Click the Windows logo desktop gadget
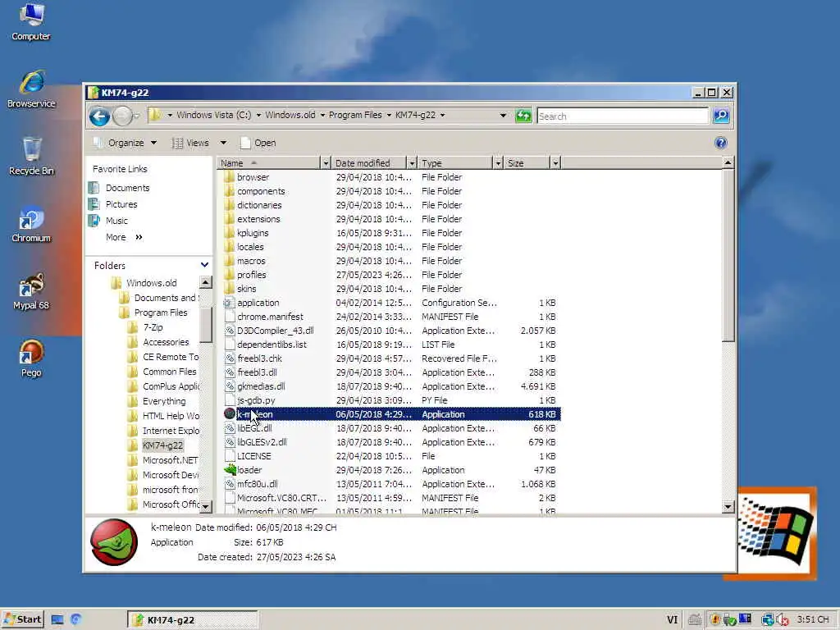 [775, 533]
